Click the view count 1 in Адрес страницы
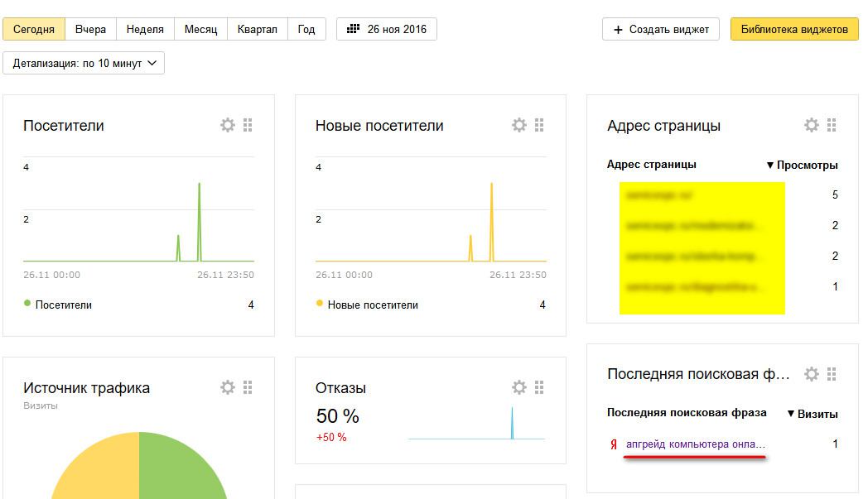 pos(835,286)
